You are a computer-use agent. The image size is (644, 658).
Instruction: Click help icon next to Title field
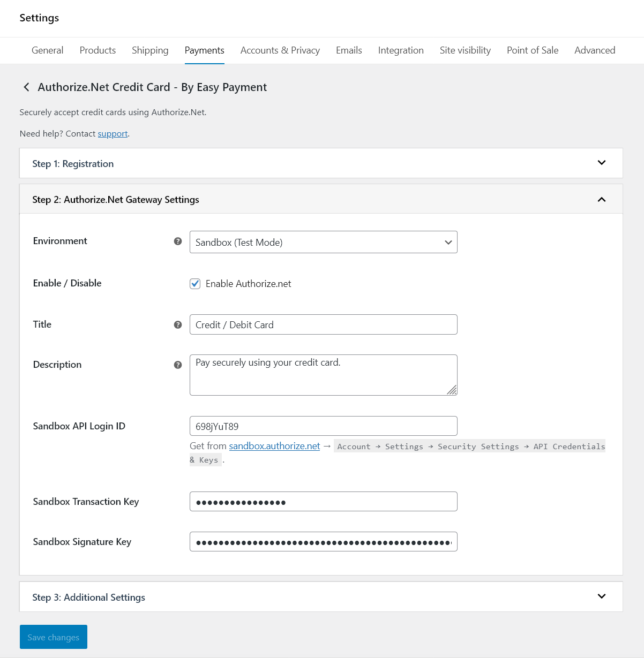(x=178, y=325)
